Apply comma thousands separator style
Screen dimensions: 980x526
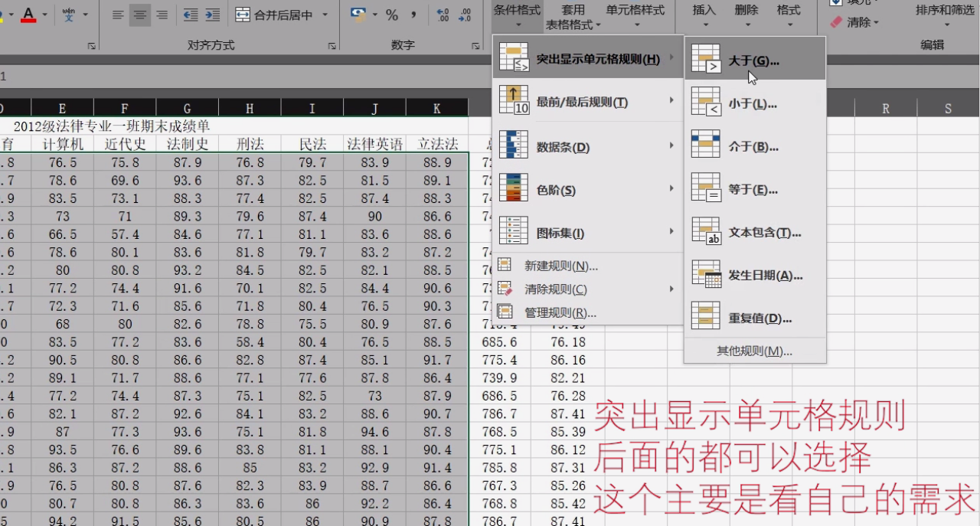point(413,14)
